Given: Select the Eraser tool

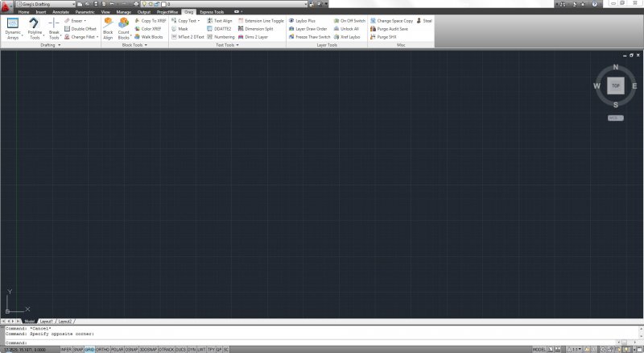Looking at the screenshot, I should [74, 21].
